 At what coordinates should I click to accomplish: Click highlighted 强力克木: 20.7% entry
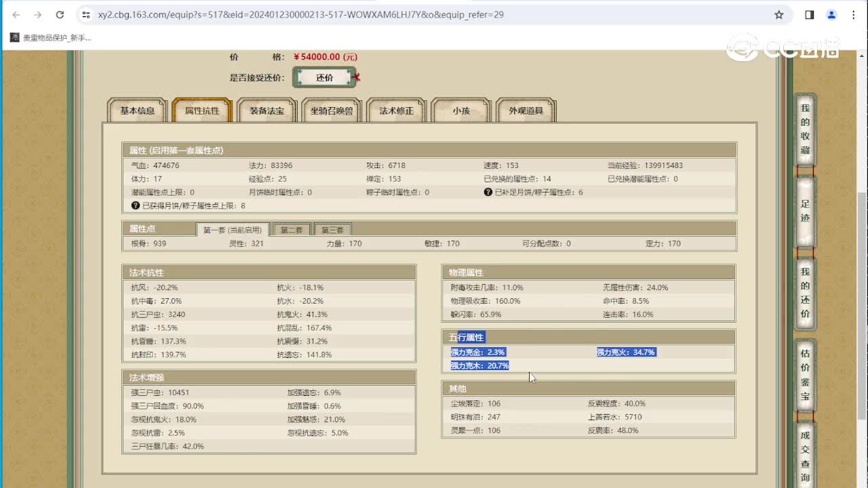480,366
